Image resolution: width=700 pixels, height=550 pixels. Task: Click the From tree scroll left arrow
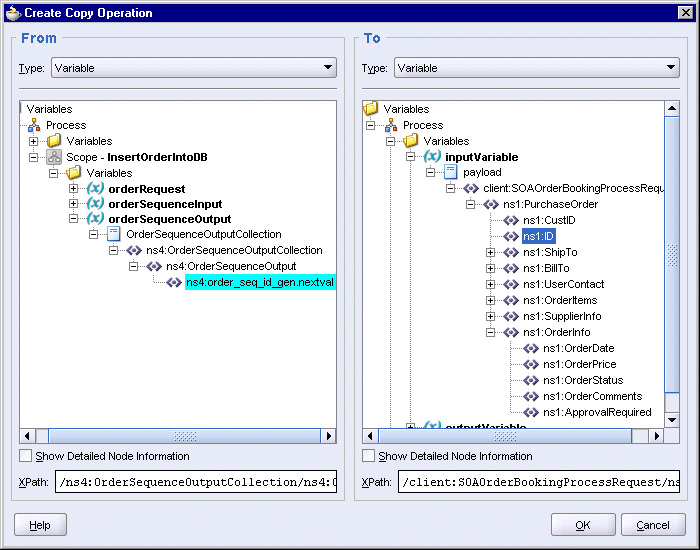point(27,436)
